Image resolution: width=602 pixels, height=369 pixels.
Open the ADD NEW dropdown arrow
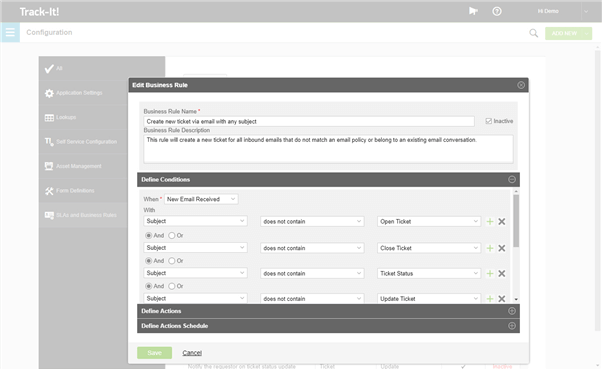(587, 33)
